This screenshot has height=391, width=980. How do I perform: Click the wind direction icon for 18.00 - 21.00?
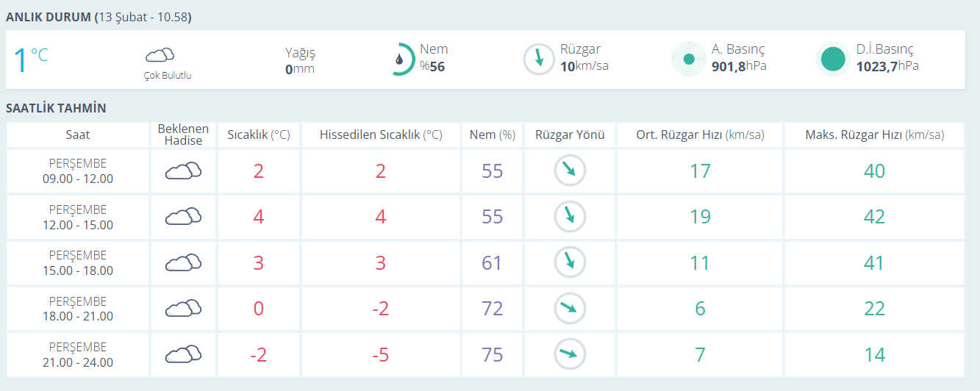(570, 309)
